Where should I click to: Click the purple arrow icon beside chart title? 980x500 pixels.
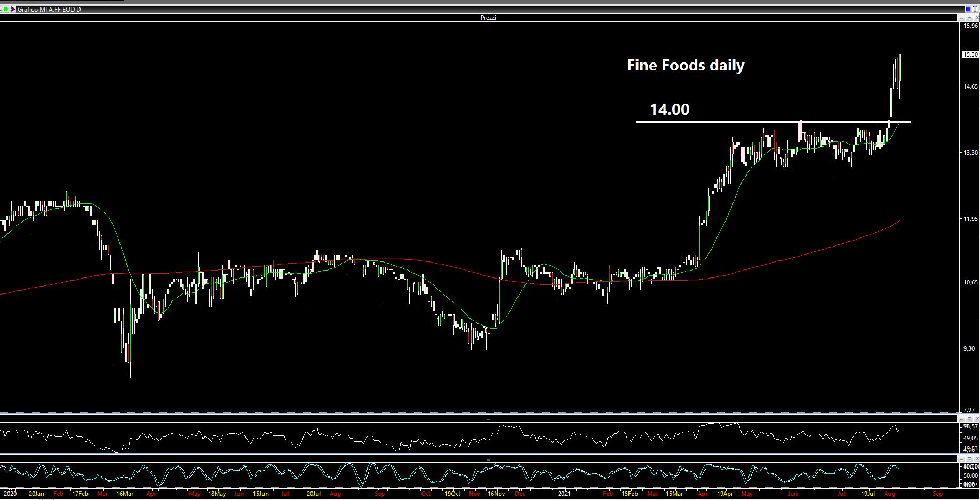[x=13, y=9]
